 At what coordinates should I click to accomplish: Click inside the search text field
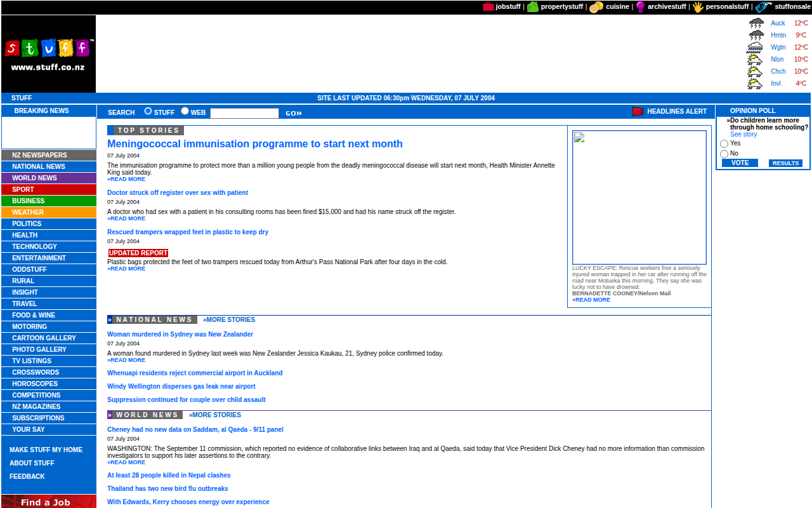pyautogui.click(x=244, y=113)
